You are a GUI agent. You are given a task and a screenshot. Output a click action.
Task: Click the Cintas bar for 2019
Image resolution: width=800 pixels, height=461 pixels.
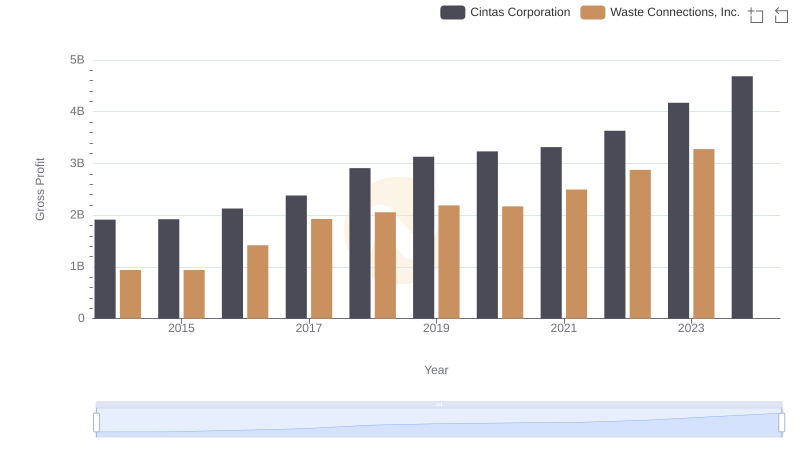(423, 237)
